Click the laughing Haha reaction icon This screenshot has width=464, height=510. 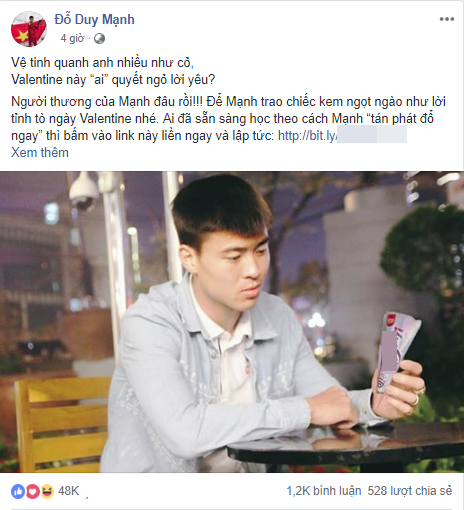tap(47, 491)
